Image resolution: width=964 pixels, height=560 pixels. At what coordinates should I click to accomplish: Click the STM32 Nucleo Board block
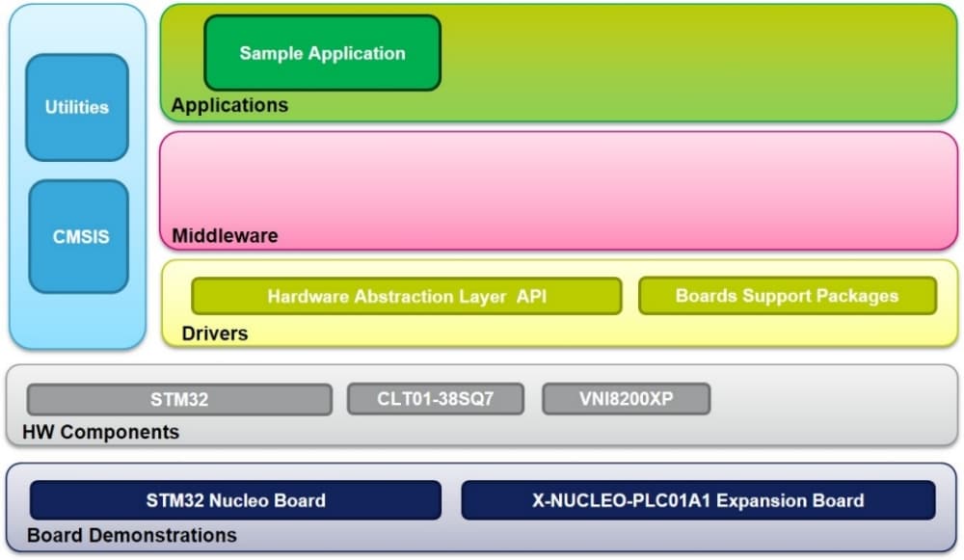tap(235, 500)
